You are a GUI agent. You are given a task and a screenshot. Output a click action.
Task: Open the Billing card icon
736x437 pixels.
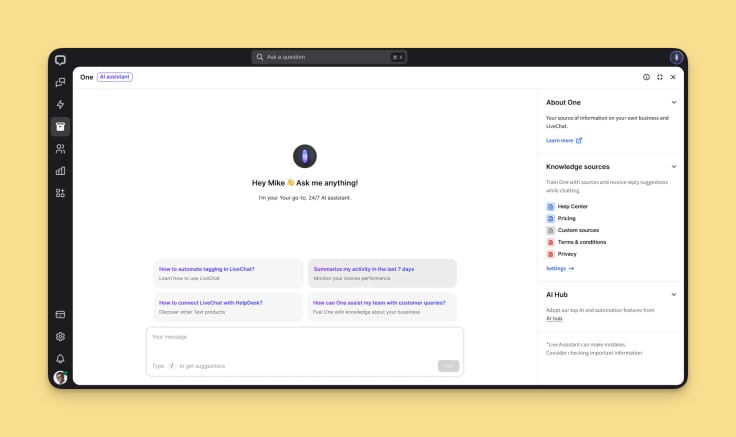tap(61, 315)
